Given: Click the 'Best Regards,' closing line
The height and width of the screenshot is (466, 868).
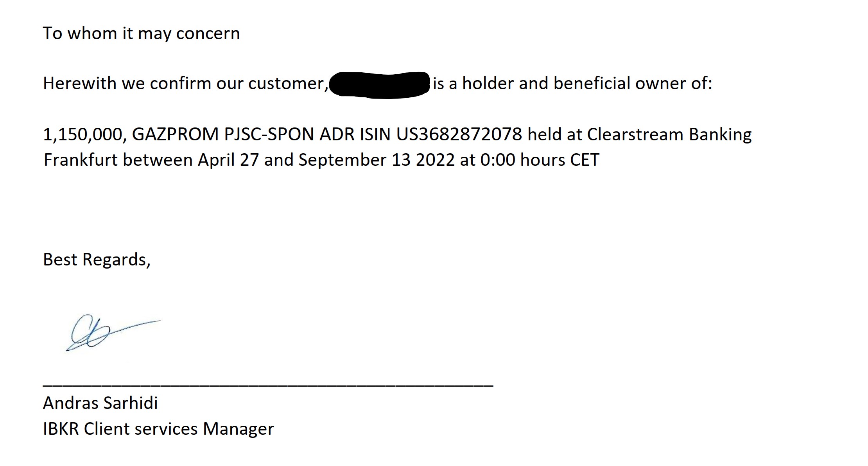Looking at the screenshot, I should pos(97,260).
